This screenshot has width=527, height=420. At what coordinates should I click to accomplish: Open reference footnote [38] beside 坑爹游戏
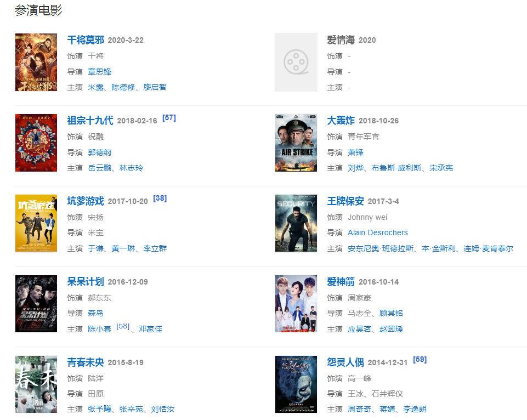pyautogui.click(x=160, y=198)
